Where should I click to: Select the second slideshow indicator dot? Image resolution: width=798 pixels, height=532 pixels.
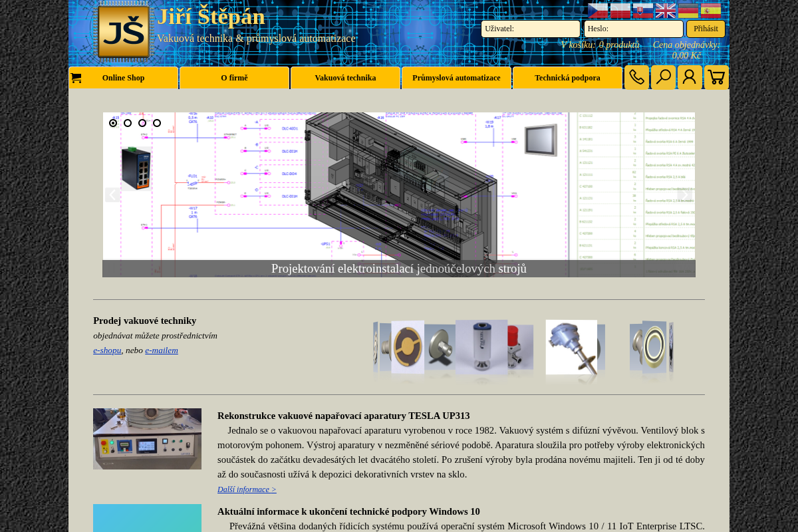click(x=128, y=123)
